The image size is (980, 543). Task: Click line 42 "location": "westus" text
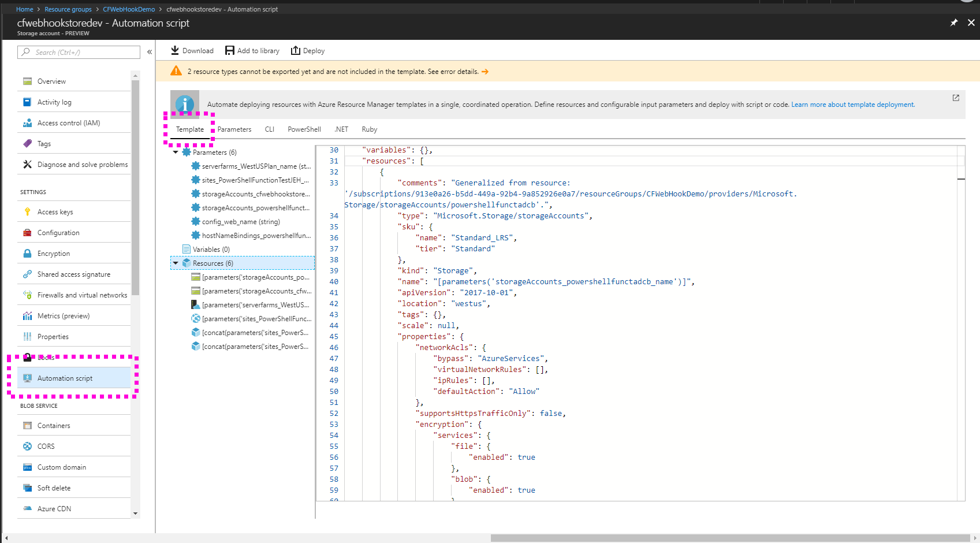click(x=444, y=304)
